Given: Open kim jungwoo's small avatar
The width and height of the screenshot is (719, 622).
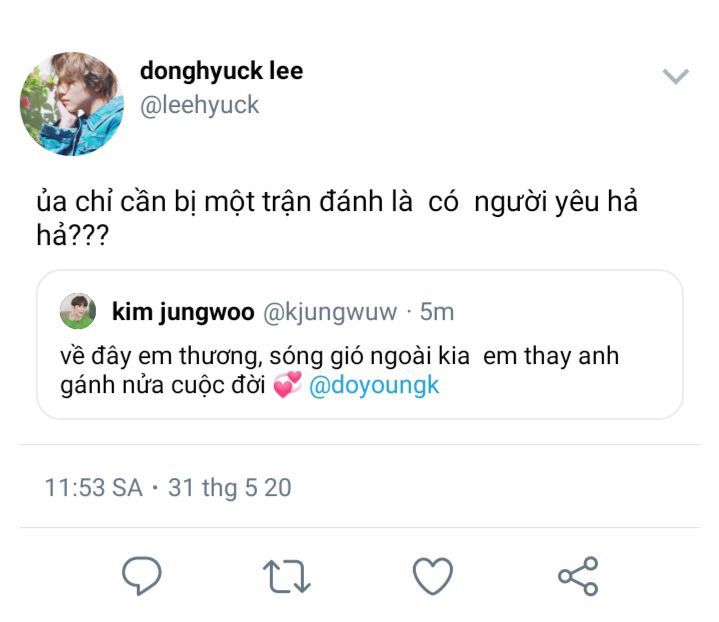Looking at the screenshot, I should (x=78, y=311).
